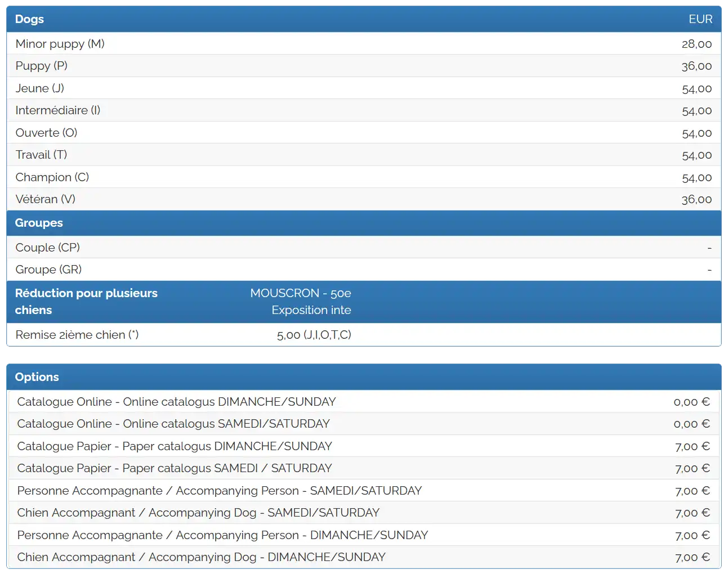Click the dash value in Couple row
Image resolution: width=728 pixels, height=574 pixels.
(x=709, y=248)
